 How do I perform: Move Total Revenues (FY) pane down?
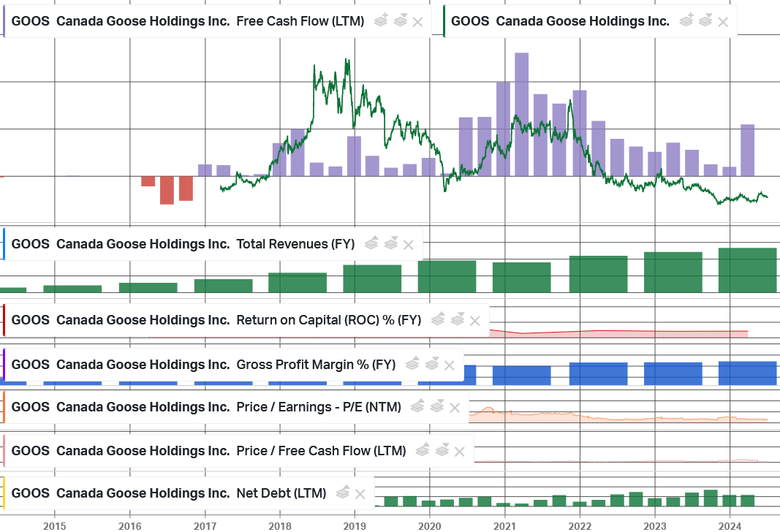point(391,243)
